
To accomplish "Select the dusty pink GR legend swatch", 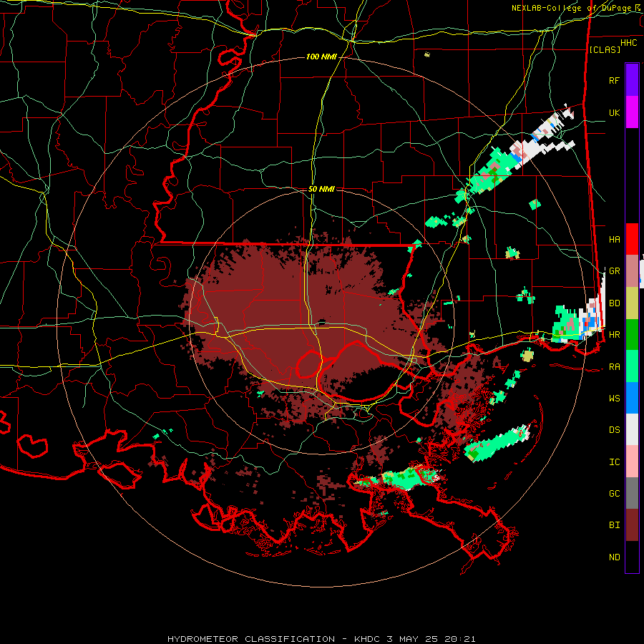I will pos(632,271).
